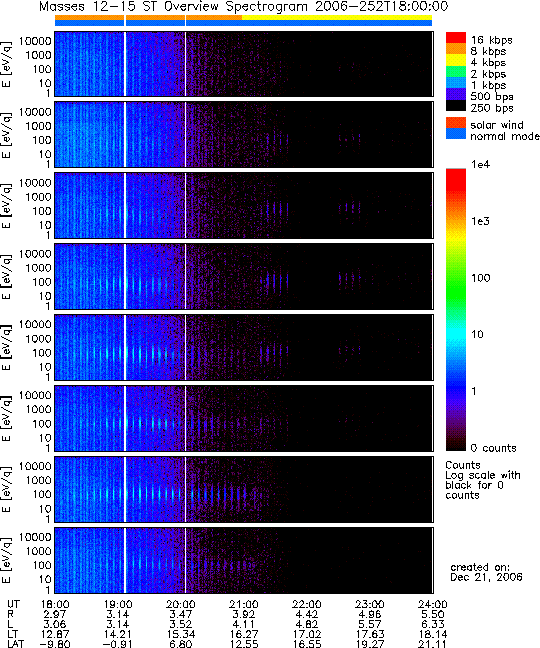
Task: Click the LT value '18.14'
Action: pos(433,634)
